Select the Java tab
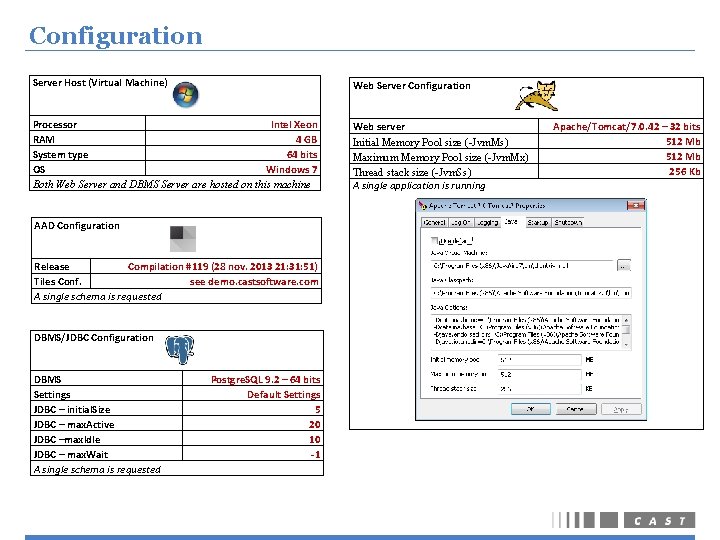The height and width of the screenshot is (540, 720). point(511,221)
